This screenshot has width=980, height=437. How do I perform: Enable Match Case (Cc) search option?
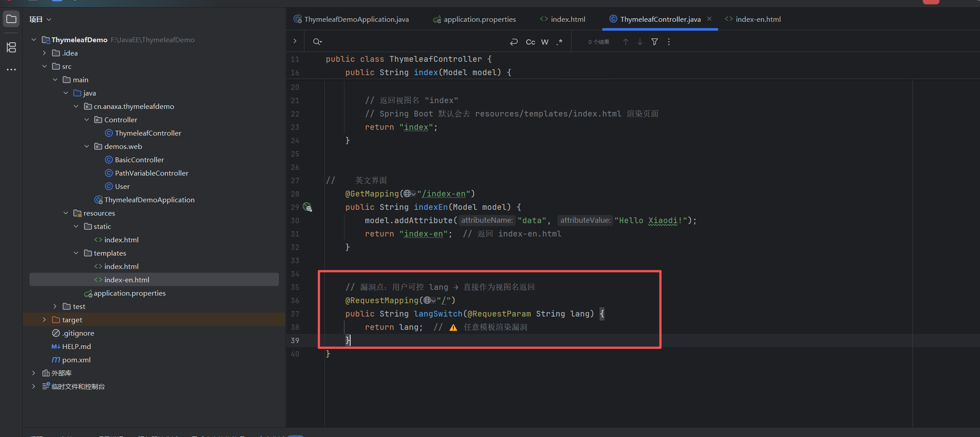[531, 42]
